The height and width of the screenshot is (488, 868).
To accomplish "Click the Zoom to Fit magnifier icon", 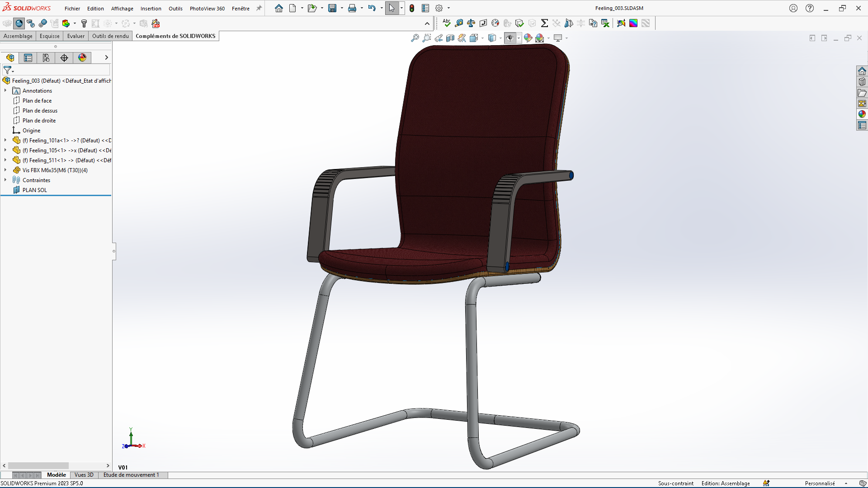I will (415, 38).
